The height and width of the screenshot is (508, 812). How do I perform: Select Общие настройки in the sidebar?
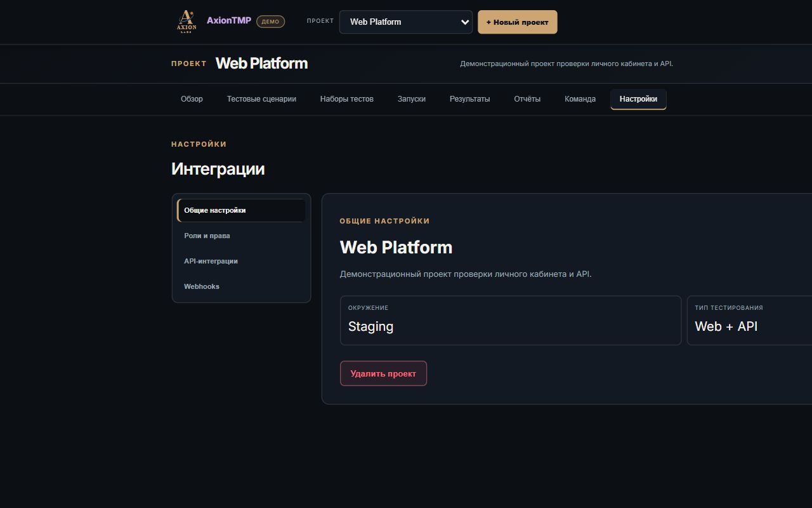(241, 210)
